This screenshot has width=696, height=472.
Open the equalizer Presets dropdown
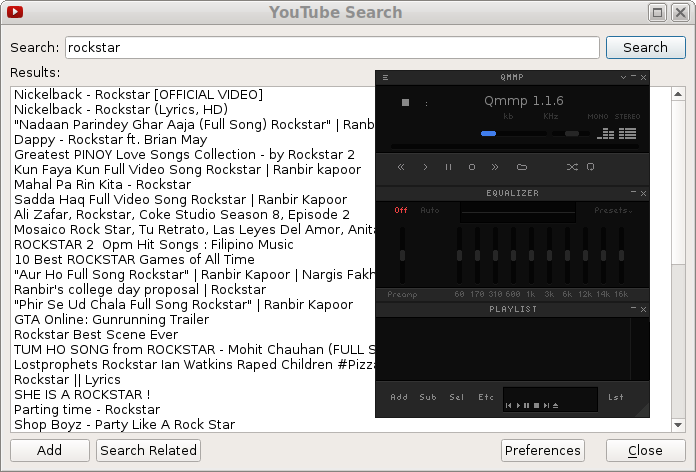coord(613,210)
